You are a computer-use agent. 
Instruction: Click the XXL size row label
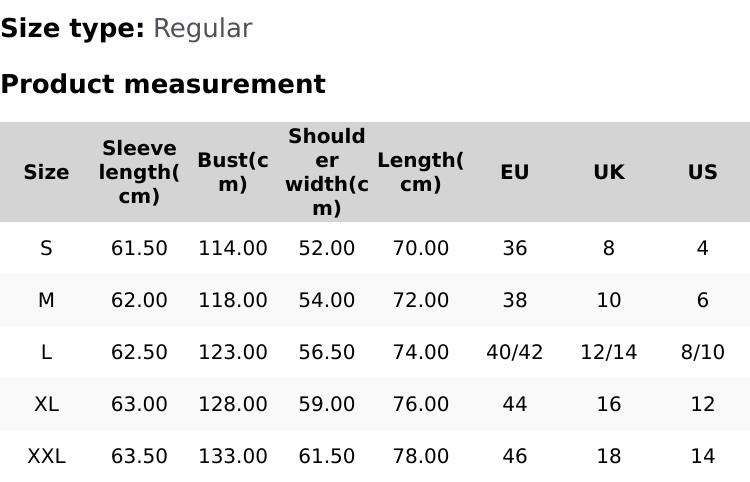pyautogui.click(x=46, y=456)
